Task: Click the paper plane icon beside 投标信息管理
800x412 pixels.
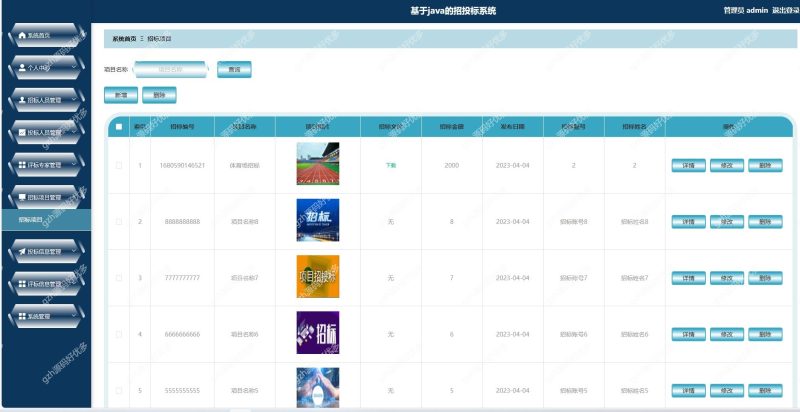Action: (21, 252)
